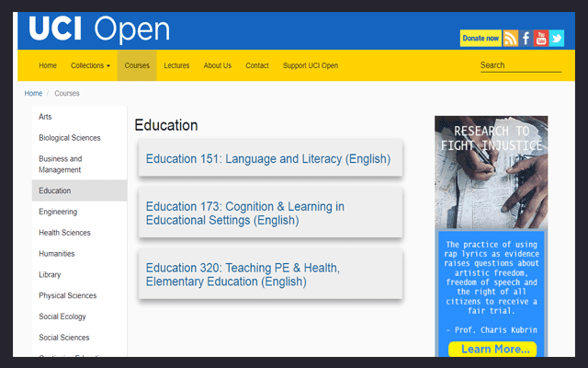Open Education 151: Language and Literacy
588x368 pixels.
pyautogui.click(x=268, y=159)
